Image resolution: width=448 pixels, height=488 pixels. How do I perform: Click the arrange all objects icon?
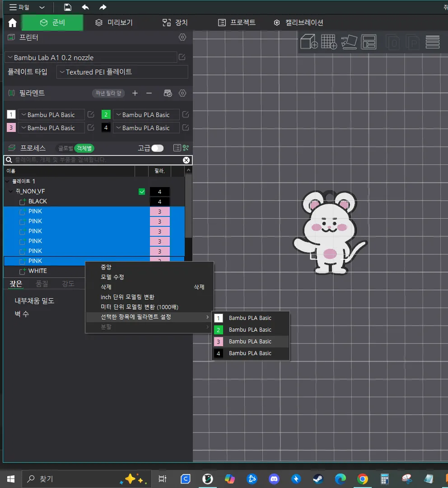(x=369, y=42)
